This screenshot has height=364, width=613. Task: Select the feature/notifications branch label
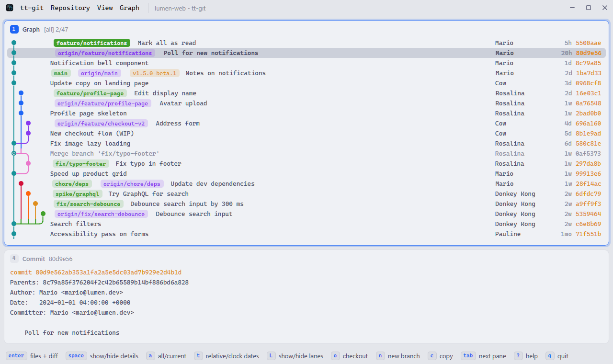(x=92, y=43)
